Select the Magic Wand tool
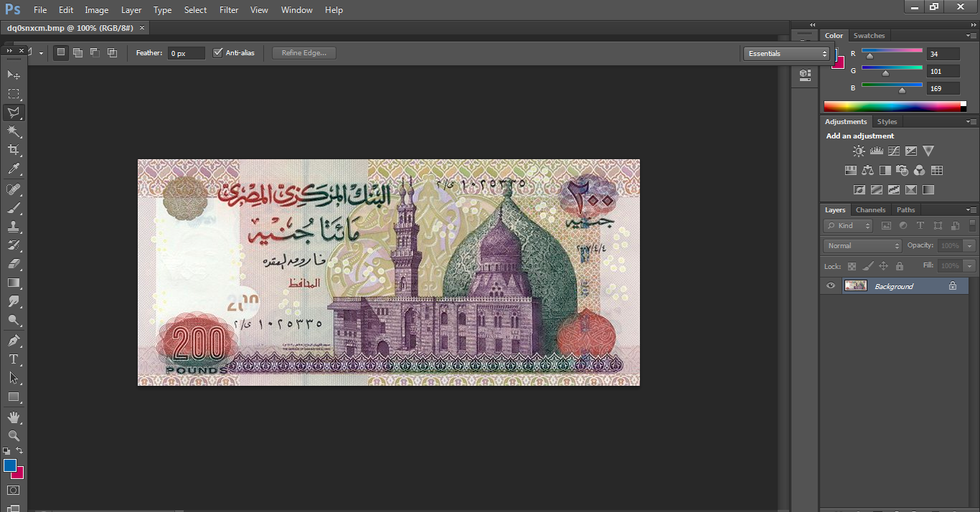 click(x=14, y=131)
